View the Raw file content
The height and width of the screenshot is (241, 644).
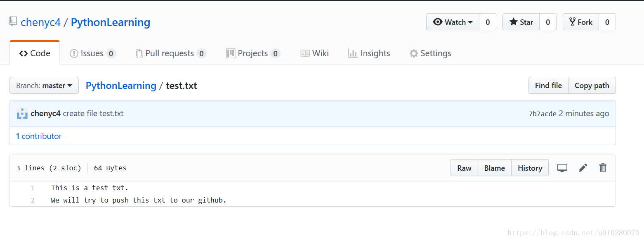[464, 168]
